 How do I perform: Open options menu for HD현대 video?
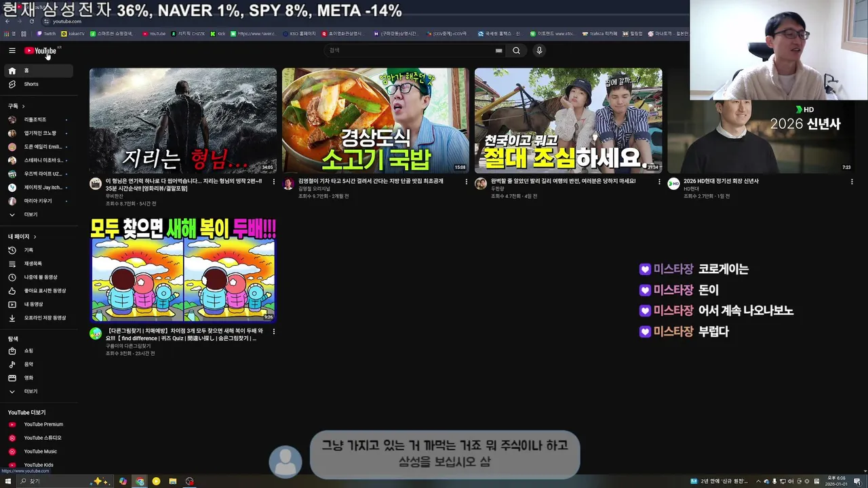[x=852, y=182]
